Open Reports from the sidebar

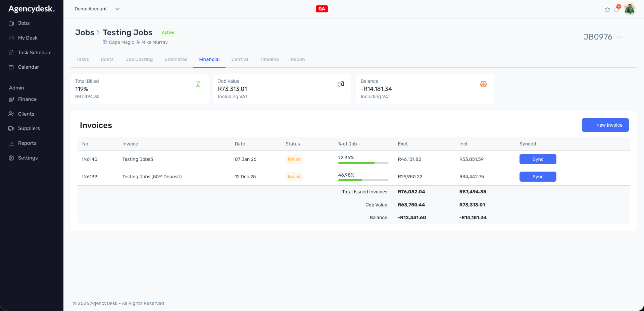[x=27, y=143]
